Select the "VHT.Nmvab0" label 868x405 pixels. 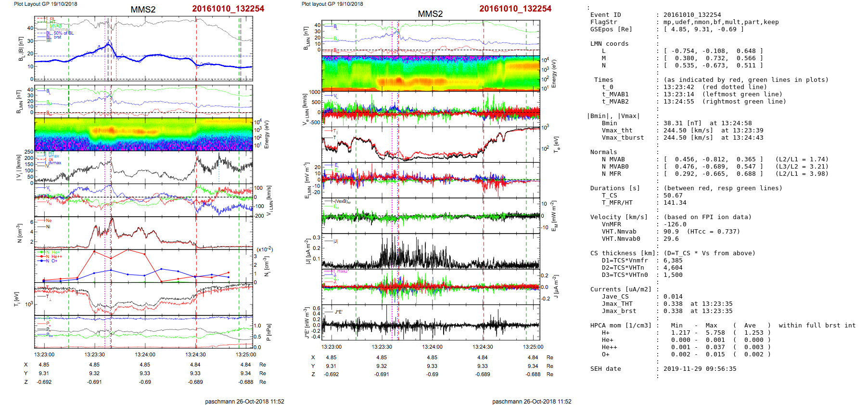point(621,239)
